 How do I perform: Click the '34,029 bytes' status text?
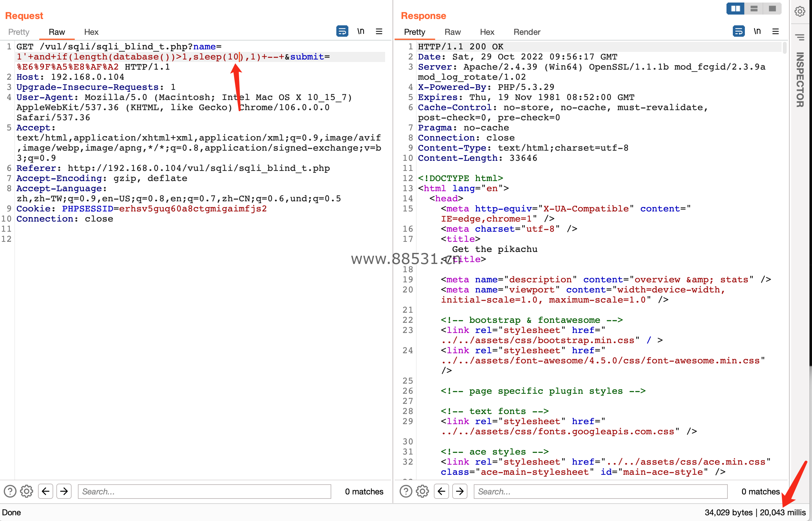point(728,512)
